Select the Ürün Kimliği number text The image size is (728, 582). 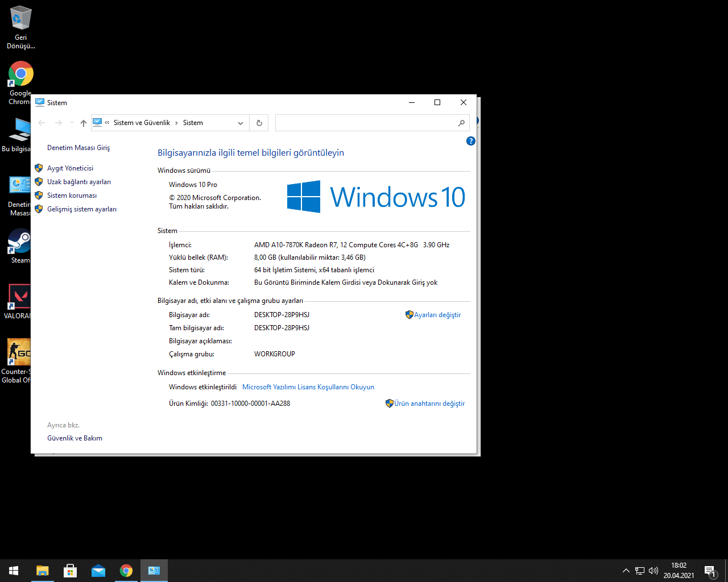tap(250, 404)
